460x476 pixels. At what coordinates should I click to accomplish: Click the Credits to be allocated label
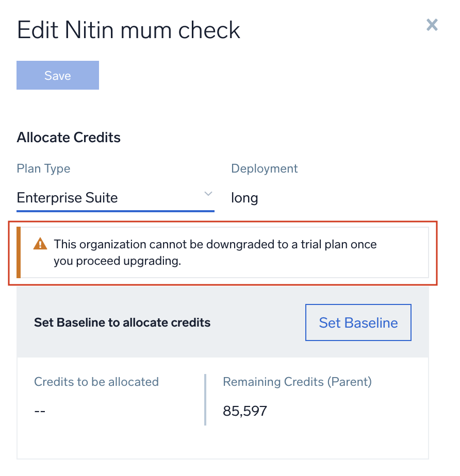pos(96,382)
